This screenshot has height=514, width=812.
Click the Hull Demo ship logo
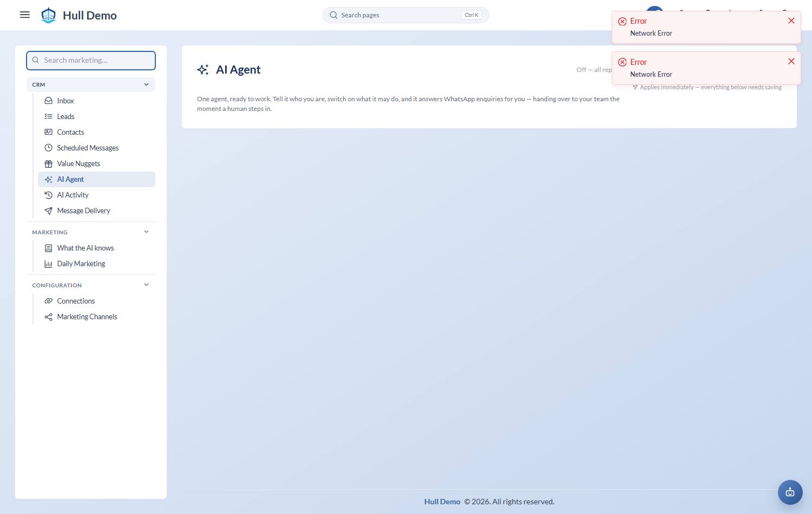[x=49, y=15]
